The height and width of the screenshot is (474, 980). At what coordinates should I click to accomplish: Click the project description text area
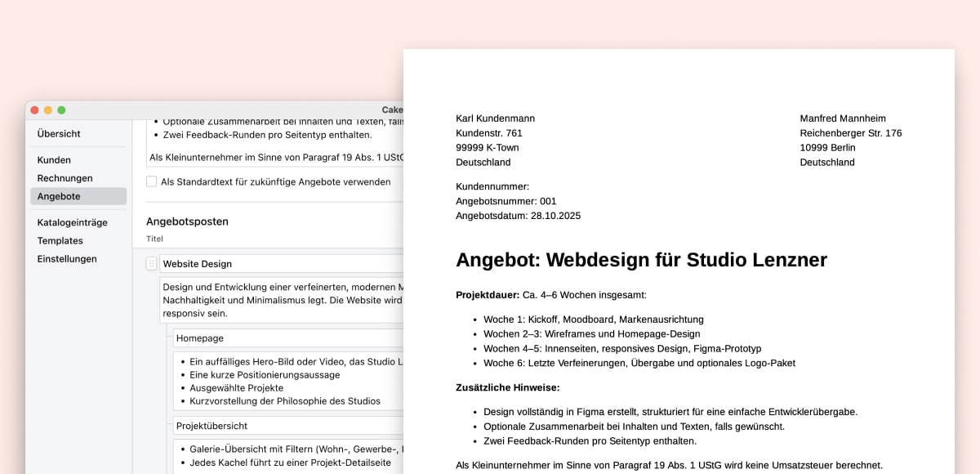point(261,299)
